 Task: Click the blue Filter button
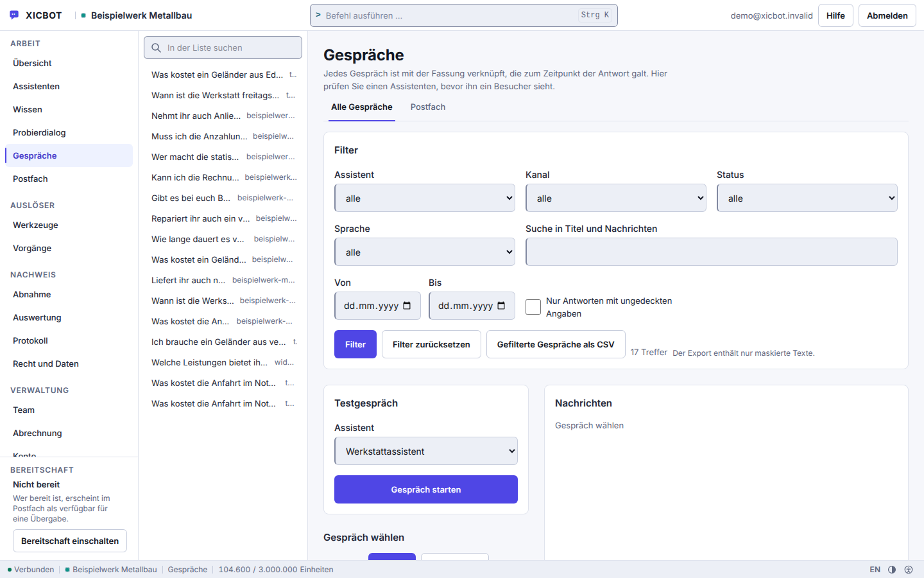coord(355,344)
